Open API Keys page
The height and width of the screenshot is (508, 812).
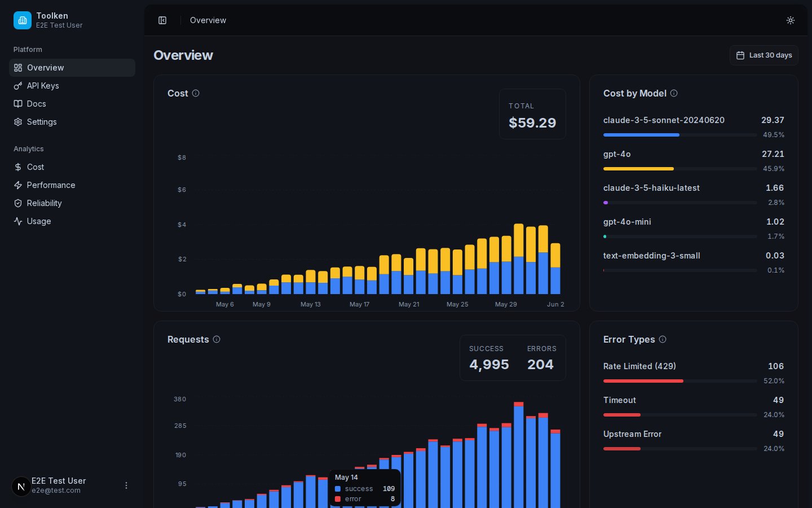[x=72, y=86]
